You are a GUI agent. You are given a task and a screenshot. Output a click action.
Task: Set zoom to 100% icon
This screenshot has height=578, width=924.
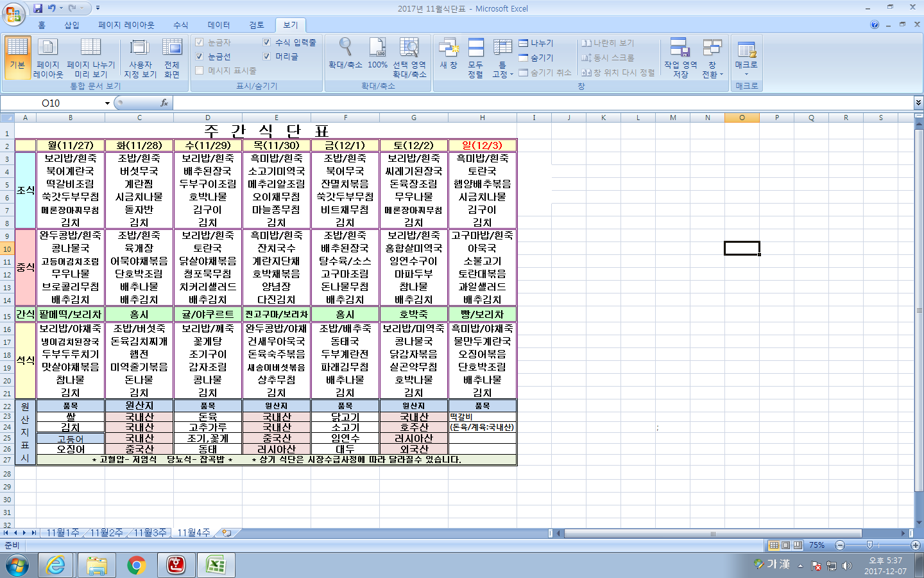377,55
